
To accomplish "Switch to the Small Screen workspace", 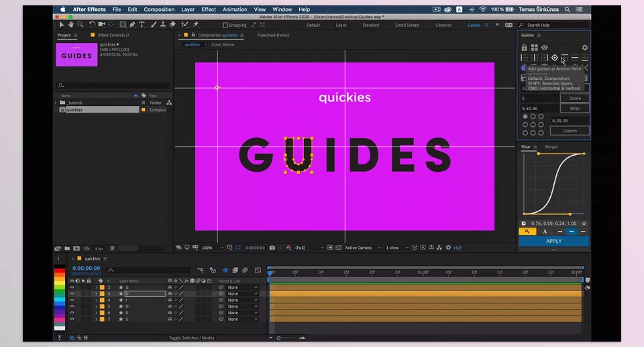I will (x=407, y=25).
